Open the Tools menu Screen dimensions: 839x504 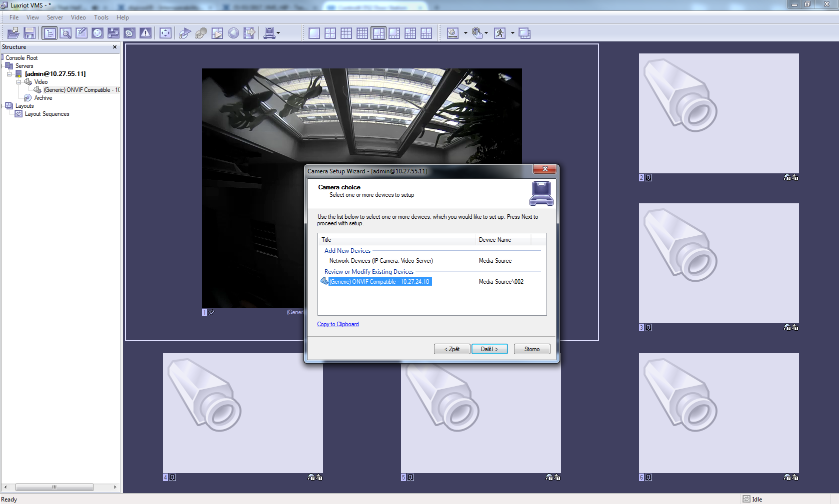(x=101, y=17)
